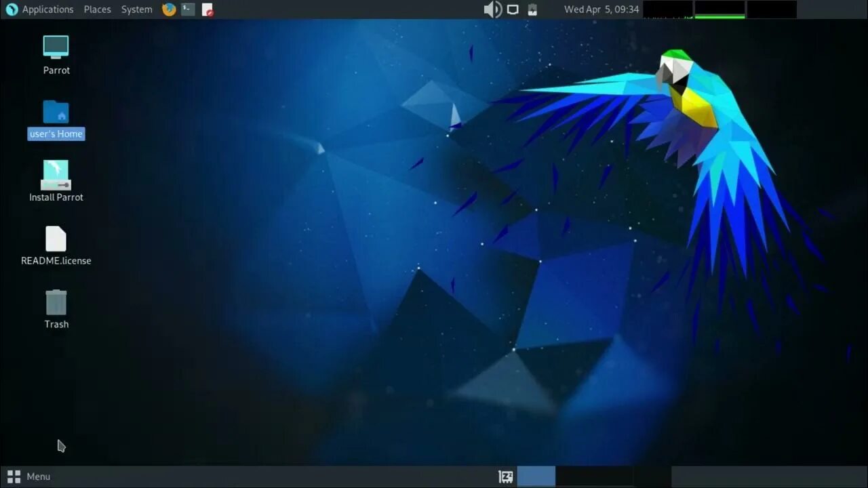Launch Firefox from the top panel
Screen dimensions: 868x488
[169, 9]
